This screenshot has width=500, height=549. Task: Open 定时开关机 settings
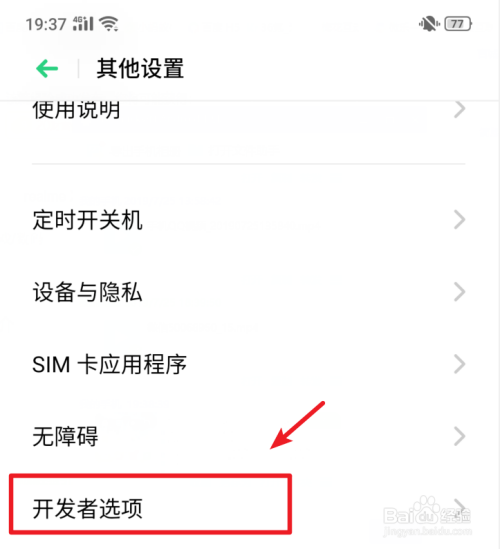click(250, 220)
